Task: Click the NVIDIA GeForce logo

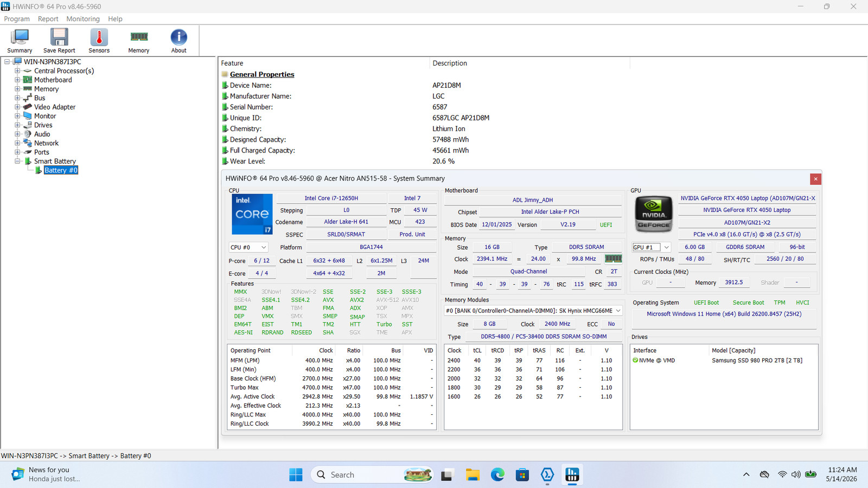Action: coord(654,214)
